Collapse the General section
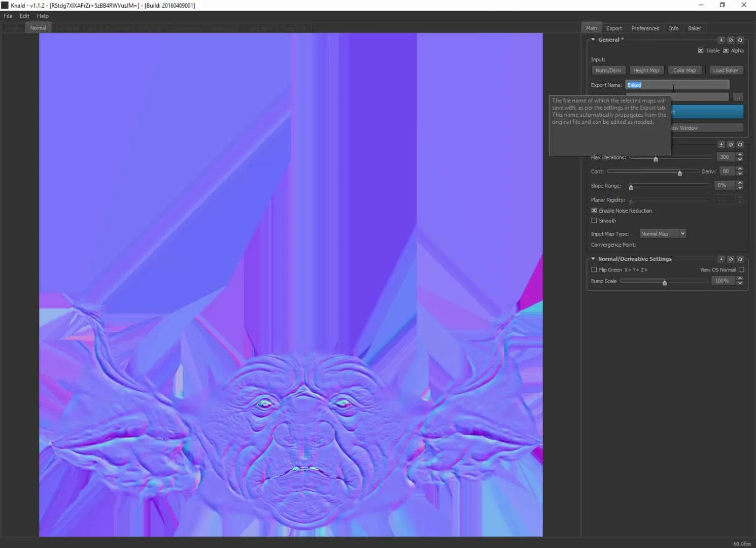Viewport: 756px width, 548px height. point(593,40)
